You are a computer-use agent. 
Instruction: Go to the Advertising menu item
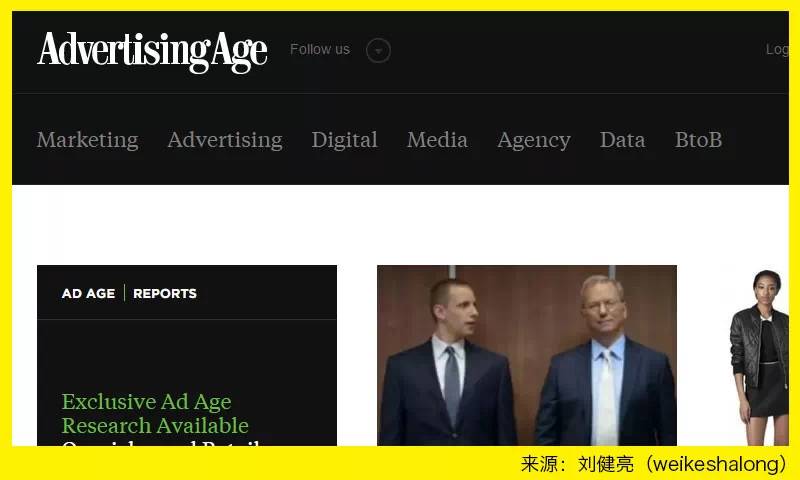pyautogui.click(x=225, y=140)
